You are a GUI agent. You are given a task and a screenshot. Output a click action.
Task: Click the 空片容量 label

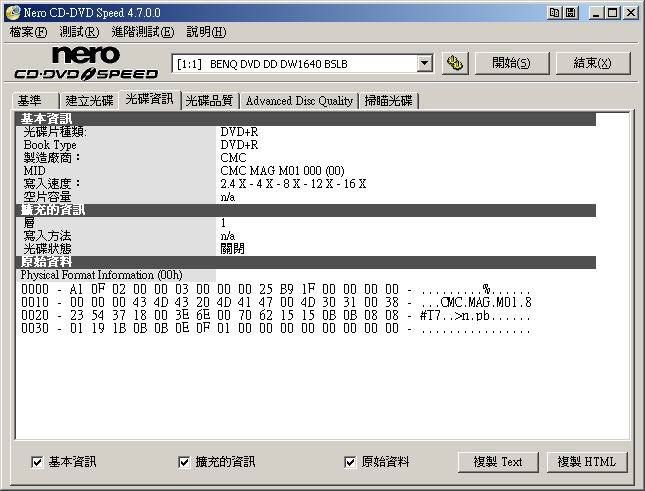[x=47, y=197]
